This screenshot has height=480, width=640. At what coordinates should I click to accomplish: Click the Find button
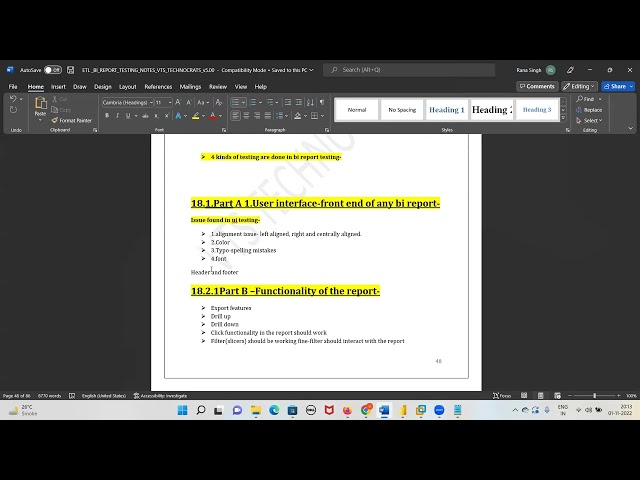[x=586, y=99]
